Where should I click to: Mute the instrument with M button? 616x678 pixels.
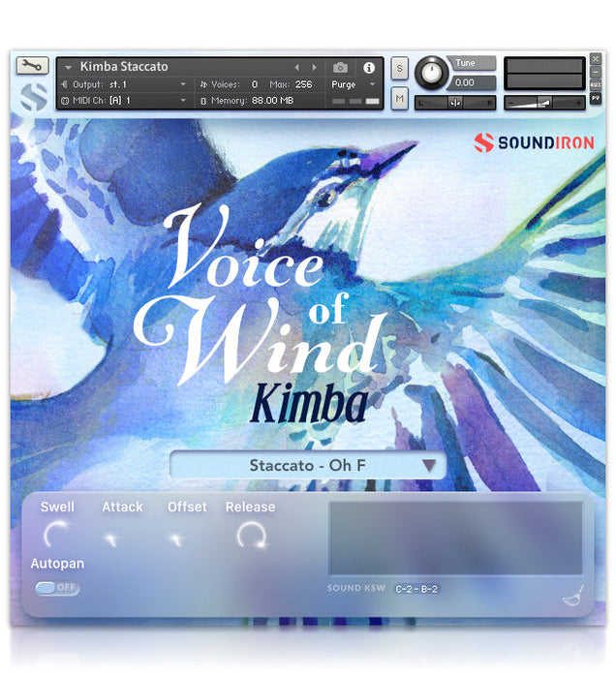400,98
